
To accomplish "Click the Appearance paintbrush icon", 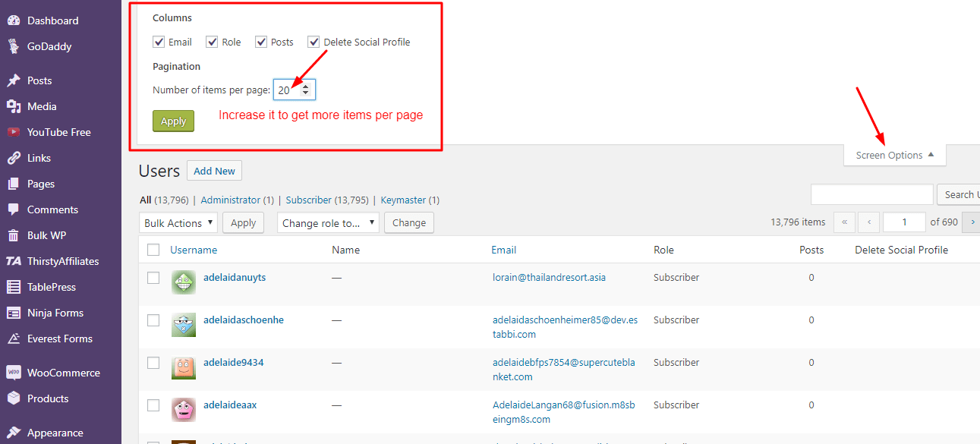I will click(x=14, y=433).
